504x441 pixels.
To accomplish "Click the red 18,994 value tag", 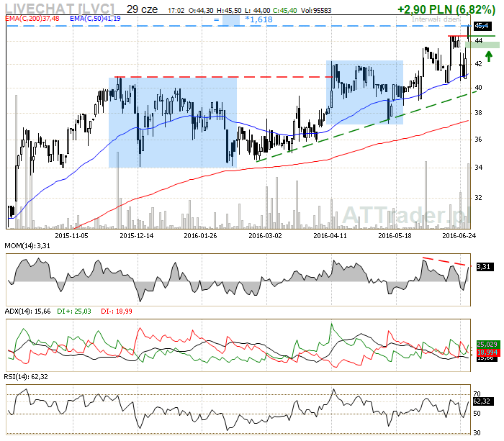I will pos(488,352).
